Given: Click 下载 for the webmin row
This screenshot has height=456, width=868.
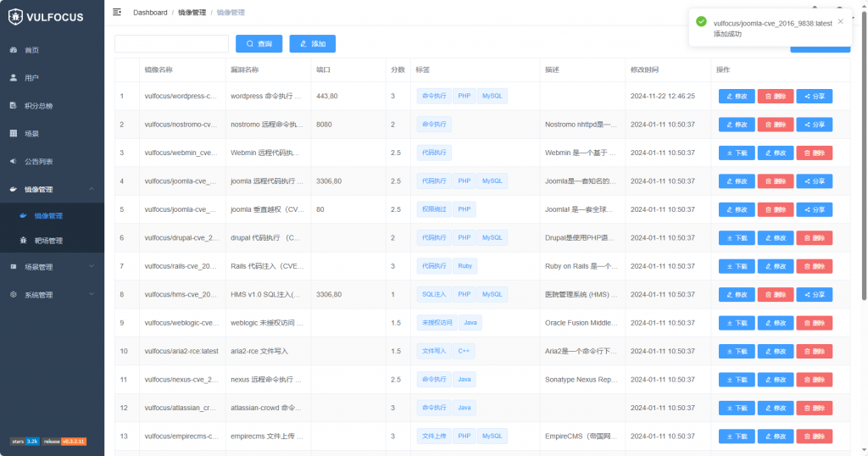Looking at the screenshot, I should (736, 153).
